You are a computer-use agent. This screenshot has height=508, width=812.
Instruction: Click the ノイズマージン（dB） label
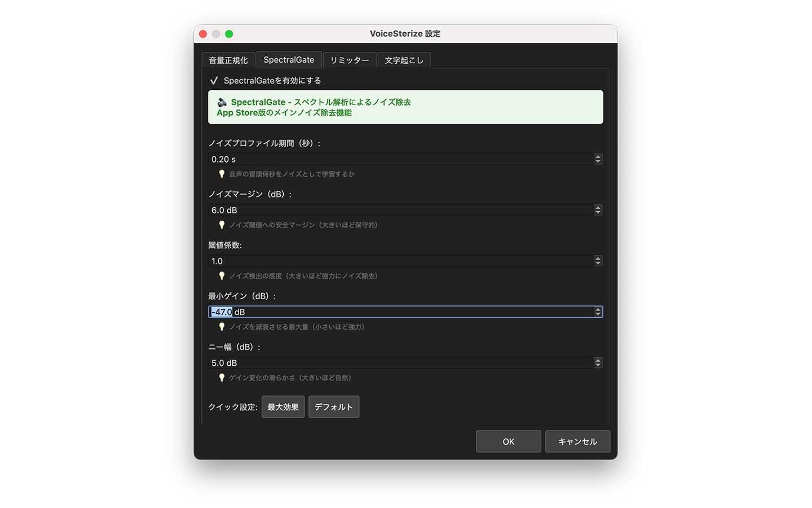(x=250, y=194)
